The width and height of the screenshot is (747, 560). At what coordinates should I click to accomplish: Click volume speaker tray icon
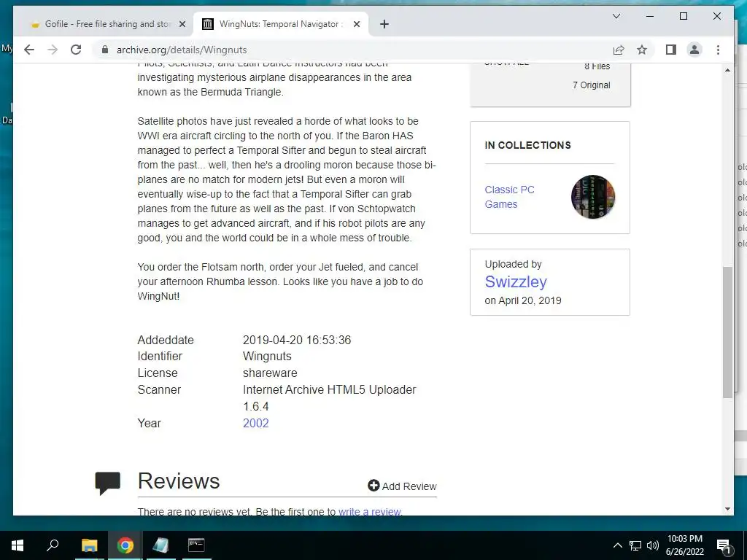coord(653,545)
